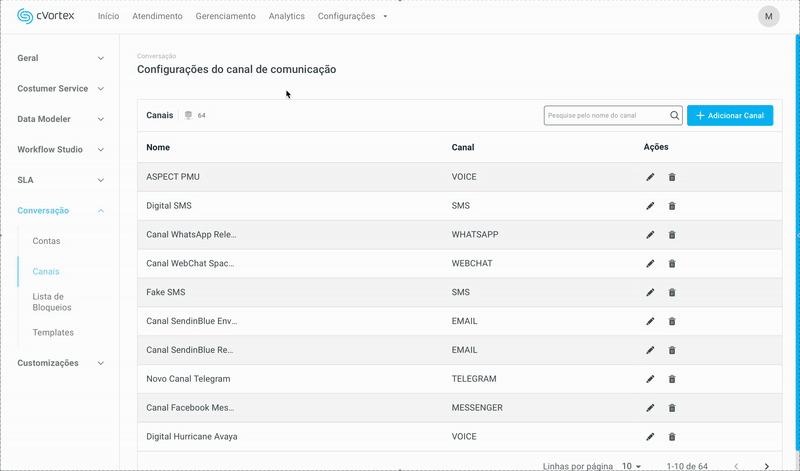The height and width of the screenshot is (471, 800).
Task: Expand the SLA sidebar section
Action: click(101, 180)
